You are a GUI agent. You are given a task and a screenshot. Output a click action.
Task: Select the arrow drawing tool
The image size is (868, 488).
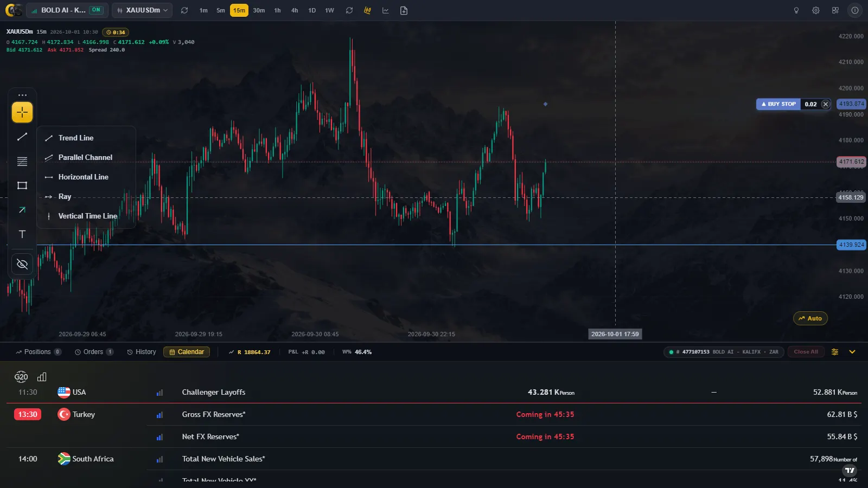click(x=22, y=210)
